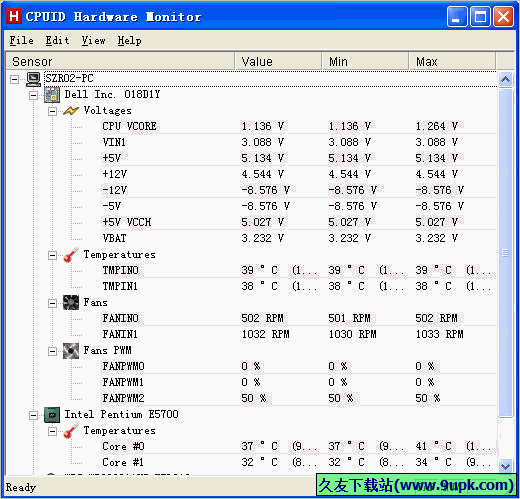Image resolution: width=520 pixels, height=499 pixels.
Task: Click the Min column header
Action: (x=365, y=61)
